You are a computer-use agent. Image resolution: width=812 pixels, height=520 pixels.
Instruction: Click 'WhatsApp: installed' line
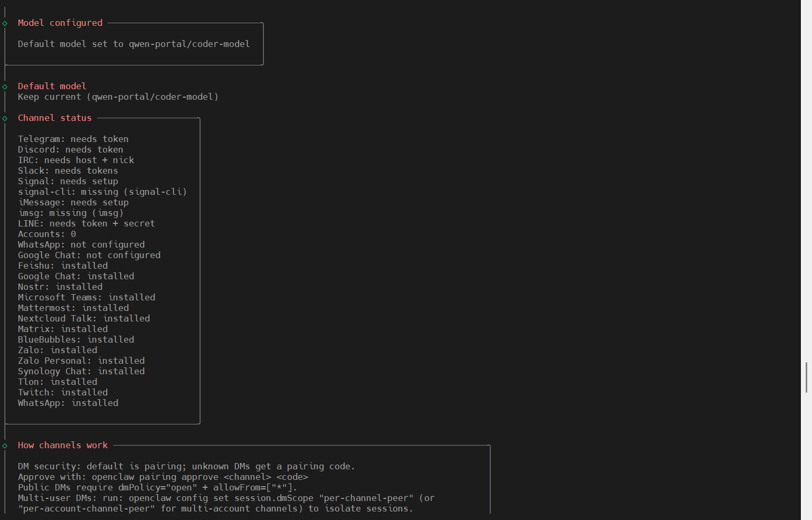[68, 403]
